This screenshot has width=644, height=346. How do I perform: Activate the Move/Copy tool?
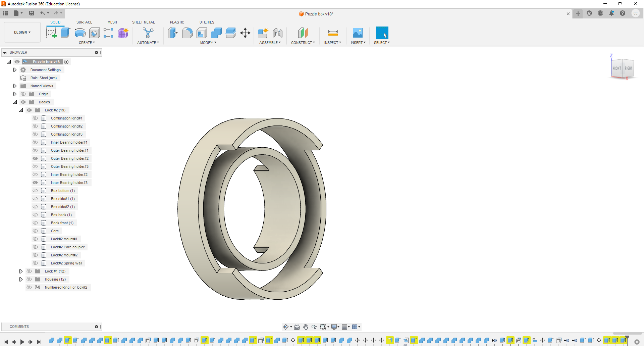pyautogui.click(x=245, y=33)
